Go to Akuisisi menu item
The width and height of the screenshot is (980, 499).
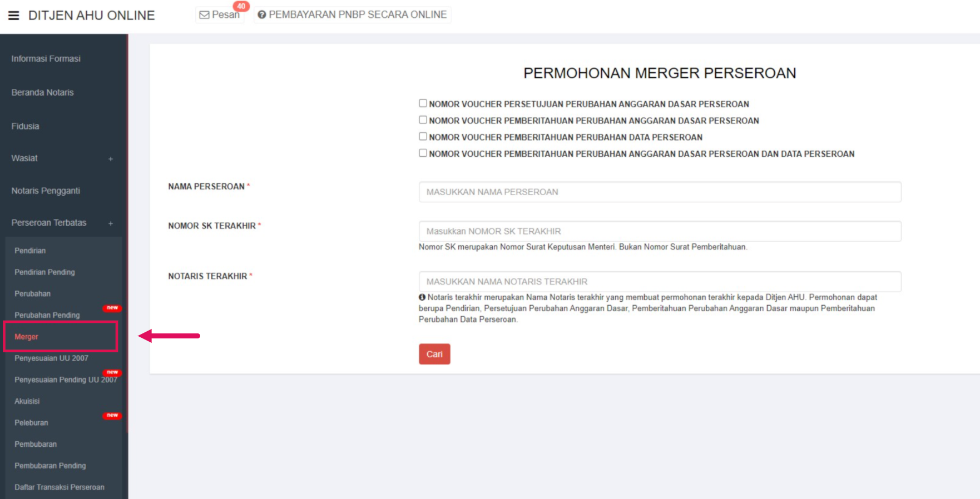(x=27, y=401)
